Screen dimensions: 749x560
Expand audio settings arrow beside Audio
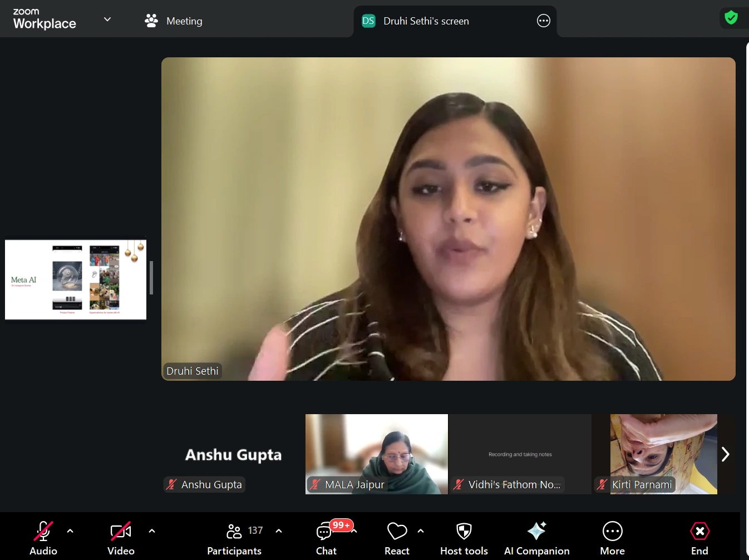coord(70,531)
